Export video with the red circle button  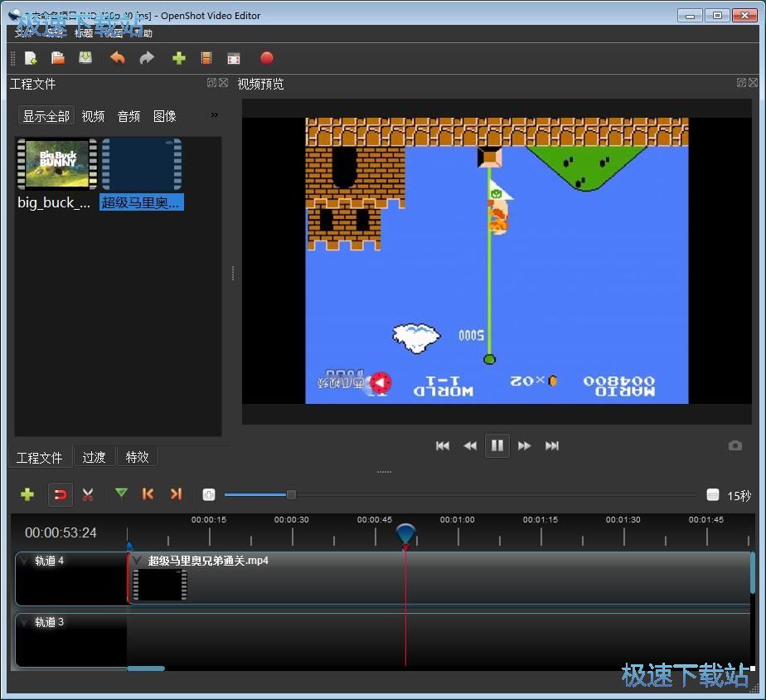pyautogui.click(x=267, y=58)
